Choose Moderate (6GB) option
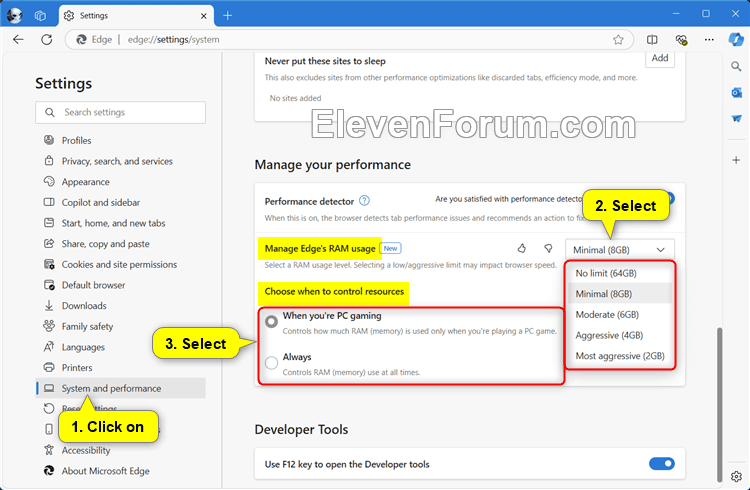The width and height of the screenshot is (750, 490). 620,314
